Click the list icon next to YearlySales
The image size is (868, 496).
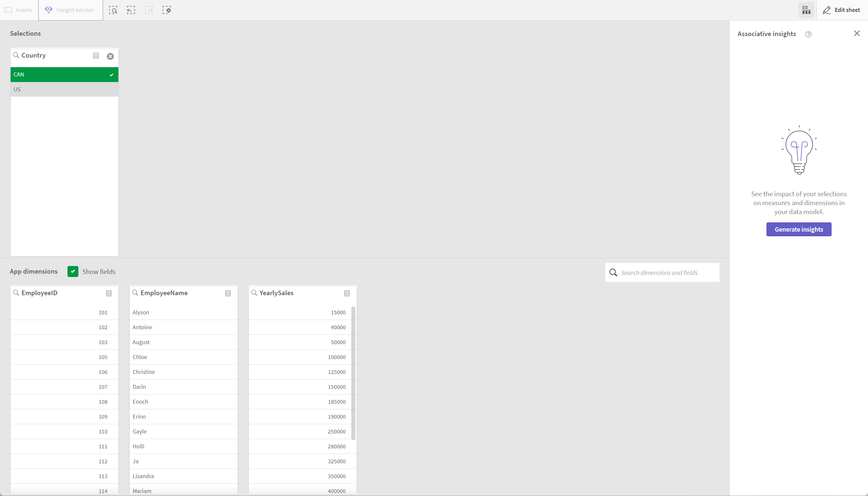tap(347, 293)
